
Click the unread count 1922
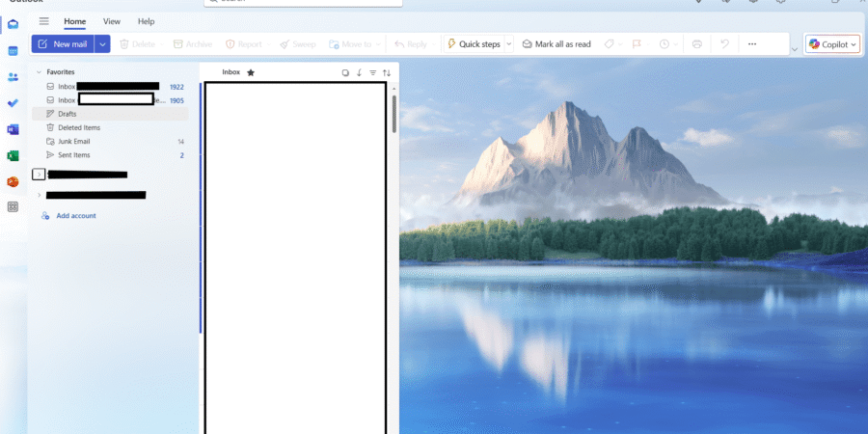tap(176, 87)
